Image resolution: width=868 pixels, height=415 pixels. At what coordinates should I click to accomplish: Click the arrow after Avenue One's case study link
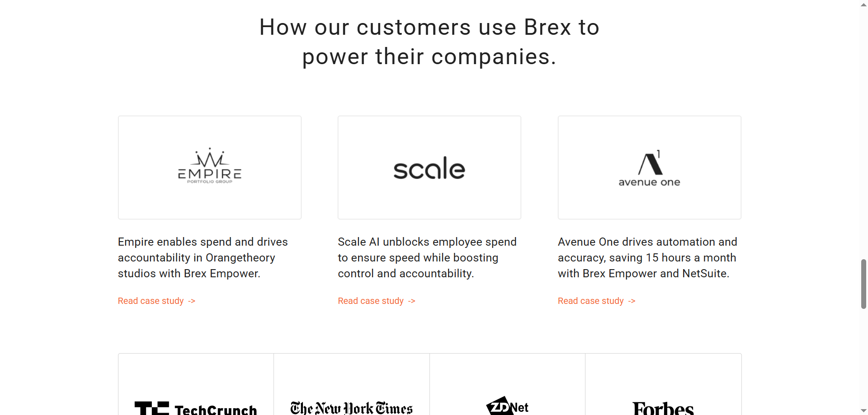[x=632, y=301]
